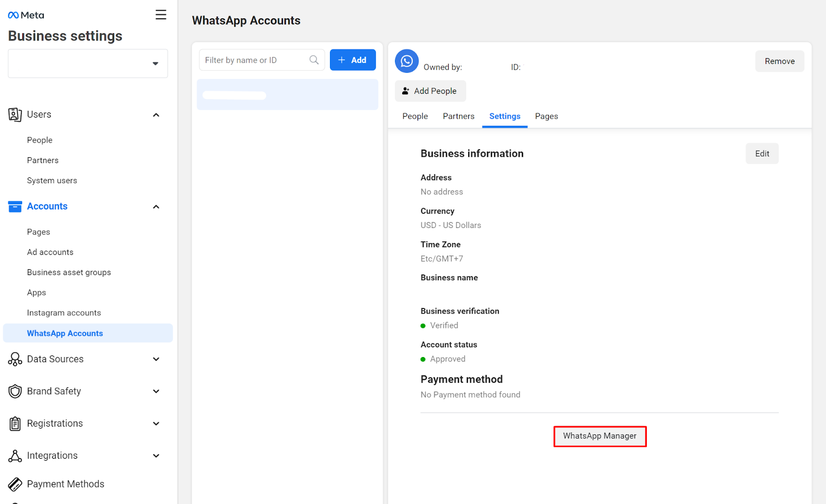The height and width of the screenshot is (504, 826).
Task: Expand the Data Sources chevron
Action: pyautogui.click(x=156, y=359)
